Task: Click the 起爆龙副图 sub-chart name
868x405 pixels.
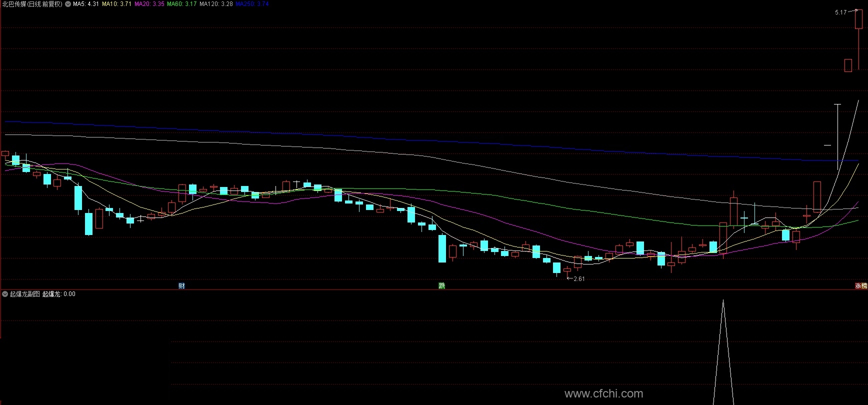Action: [x=25, y=294]
